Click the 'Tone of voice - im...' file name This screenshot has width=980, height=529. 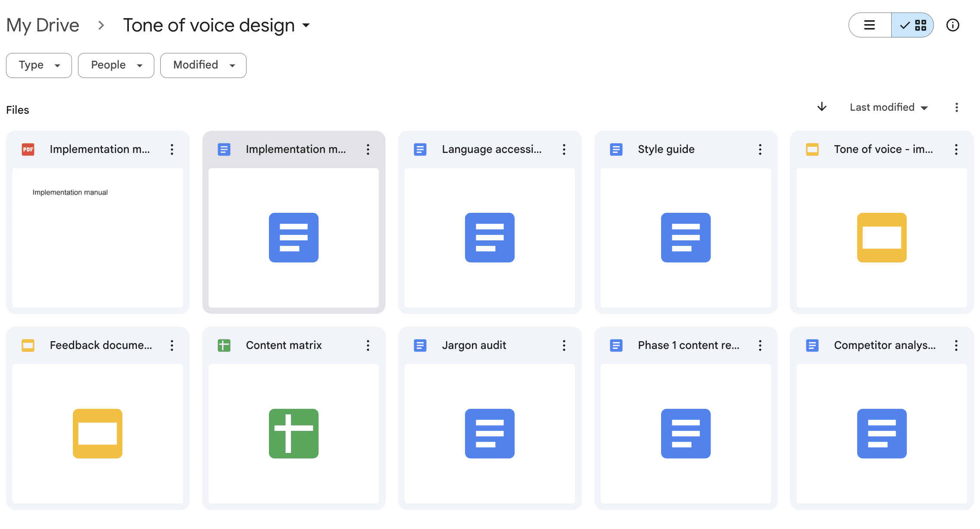click(883, 149)
